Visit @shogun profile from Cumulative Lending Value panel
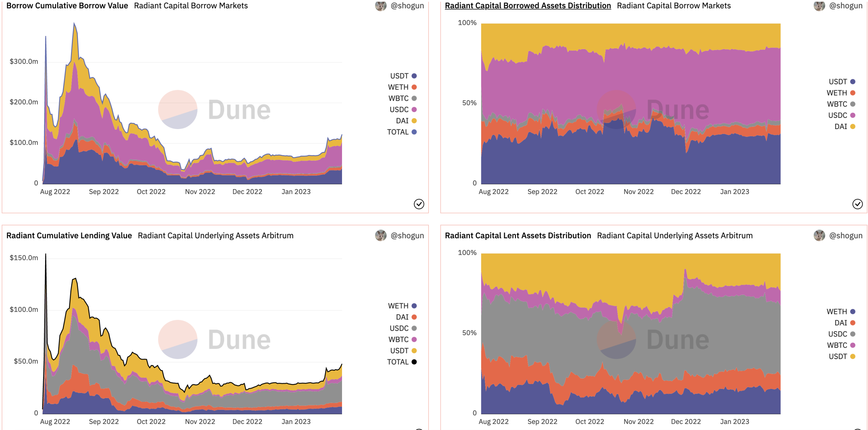 coord(407,235)
